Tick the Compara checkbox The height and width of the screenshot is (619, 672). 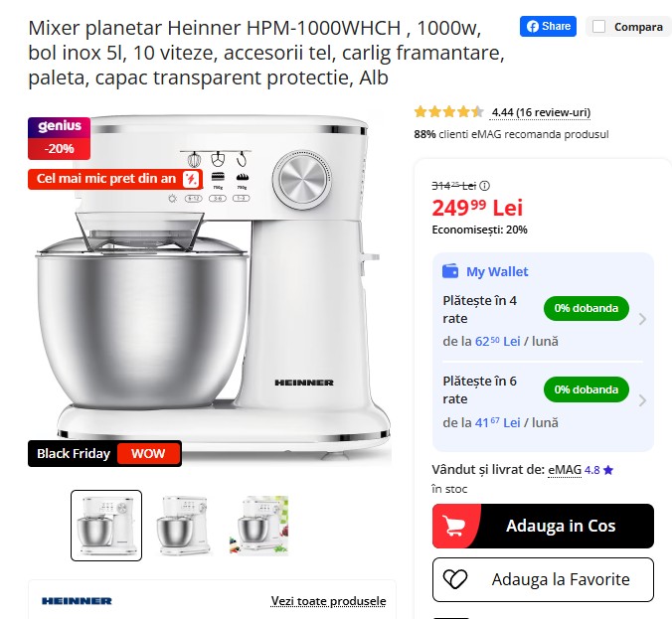tap(598, 27)
